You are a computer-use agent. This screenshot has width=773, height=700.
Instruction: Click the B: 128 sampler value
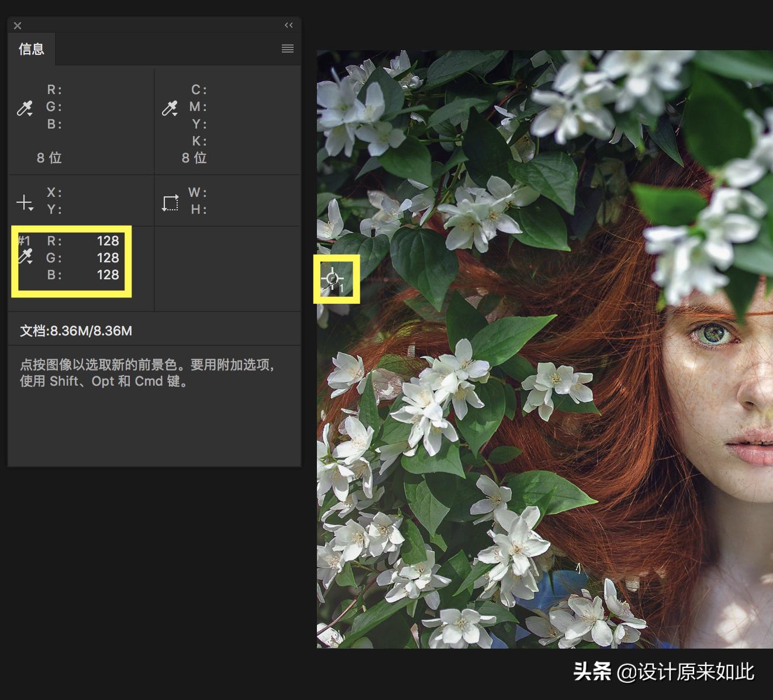108,275
